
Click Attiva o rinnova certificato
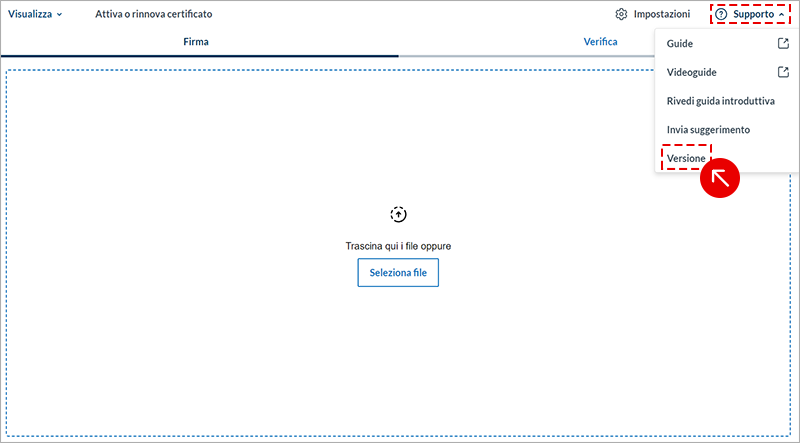(x=153, y=15)
